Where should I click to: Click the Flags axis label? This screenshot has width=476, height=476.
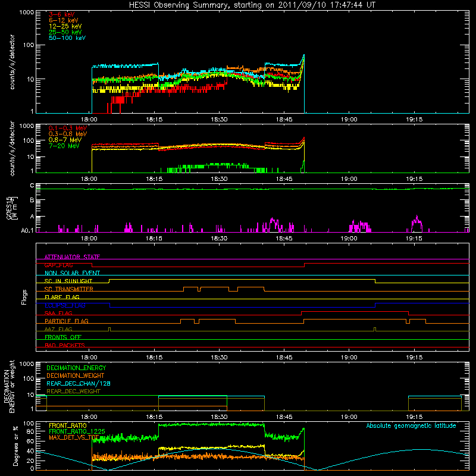(24, 297)
